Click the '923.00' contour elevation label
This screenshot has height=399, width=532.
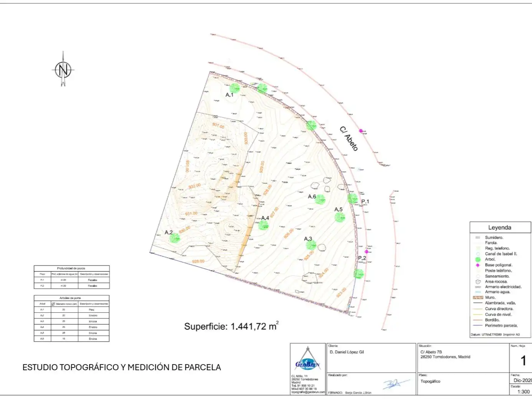click(341, 292)
